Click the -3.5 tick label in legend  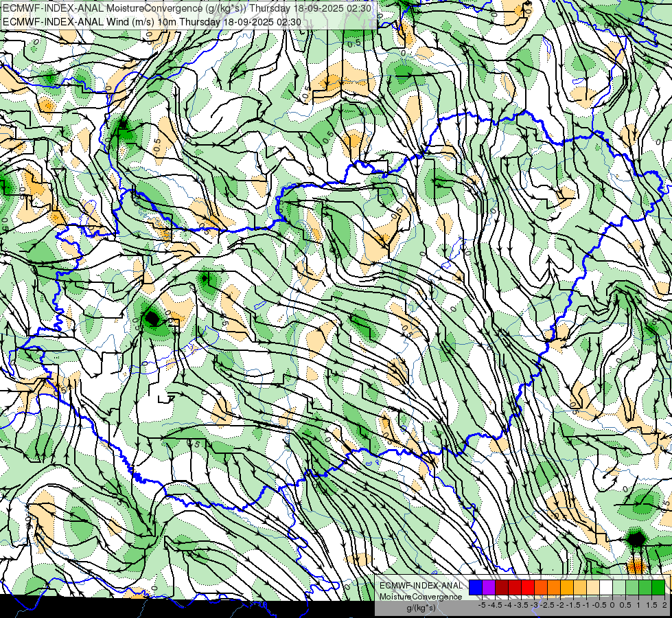pos(522,605)
